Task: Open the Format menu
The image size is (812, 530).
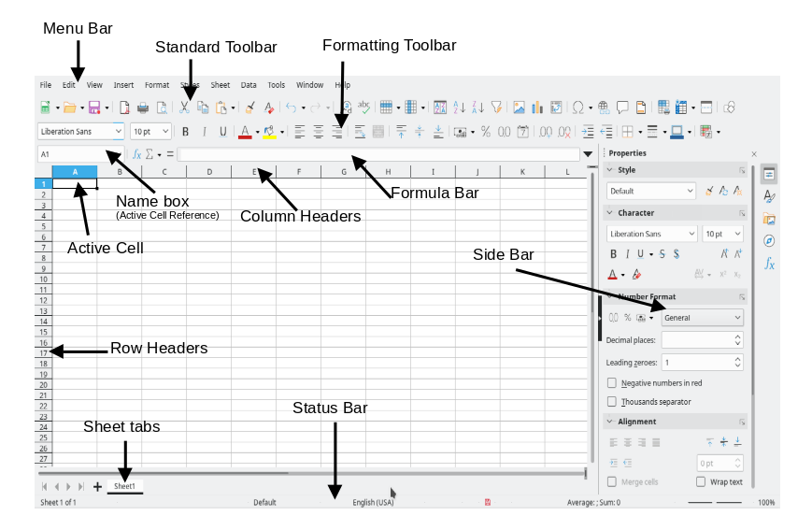Action: [157, 85]
